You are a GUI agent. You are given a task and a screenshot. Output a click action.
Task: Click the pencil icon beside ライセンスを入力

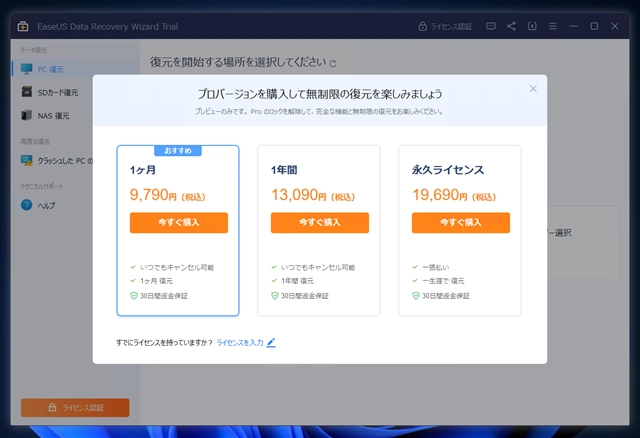[x=271, y=342]
